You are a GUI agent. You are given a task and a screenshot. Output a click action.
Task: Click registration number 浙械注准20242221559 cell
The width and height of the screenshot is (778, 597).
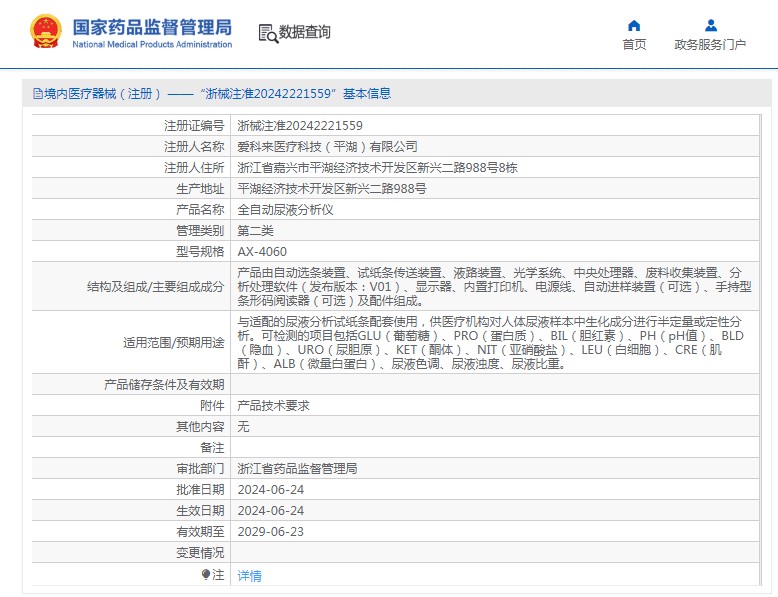click(x=299, y=126)
